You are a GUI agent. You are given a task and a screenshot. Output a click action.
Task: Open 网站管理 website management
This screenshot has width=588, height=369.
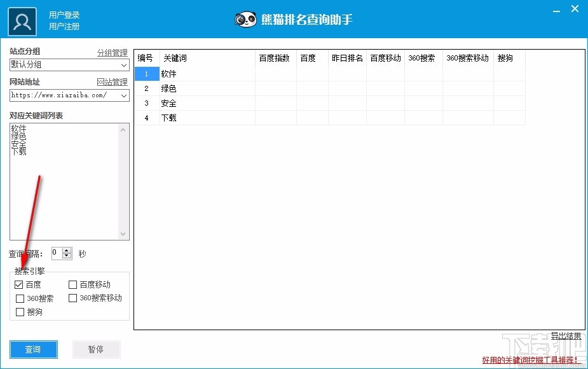tap(113, 82)
